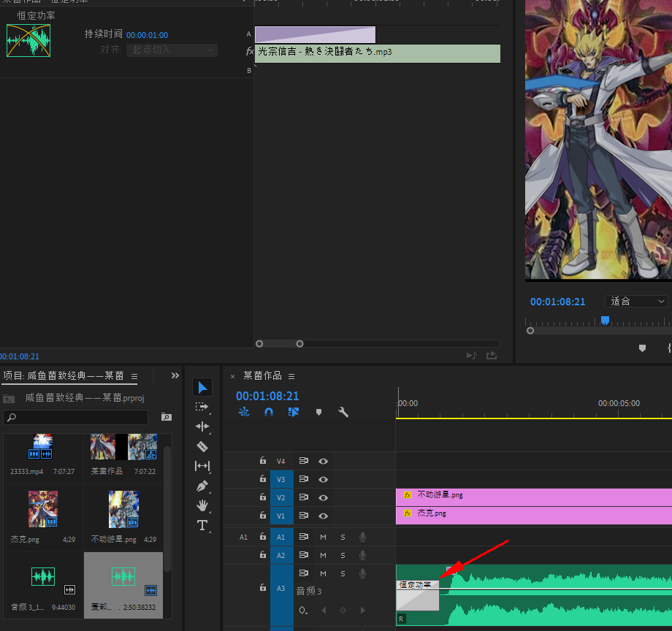Solo audio track A2
This screenshot has width=672, height=631.
pyautogui.click(x=343, y=556)
